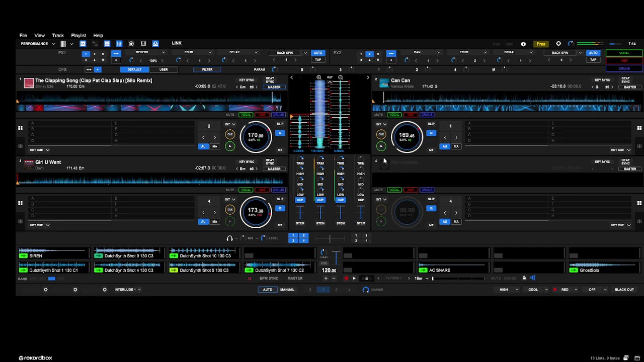This screenshot has height=362, width=644.
Task: Open the Track menu
Action: click(x=58, y=36)
